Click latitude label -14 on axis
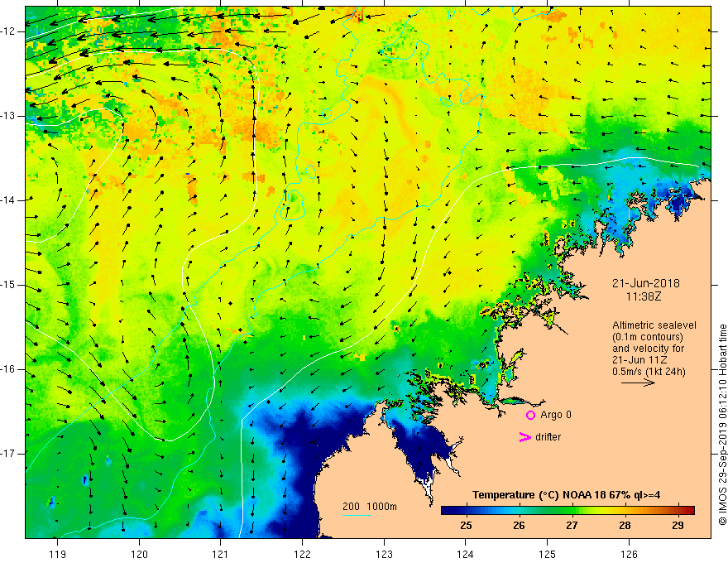Viewport: 728px width, 563px height. click(9, 200)
